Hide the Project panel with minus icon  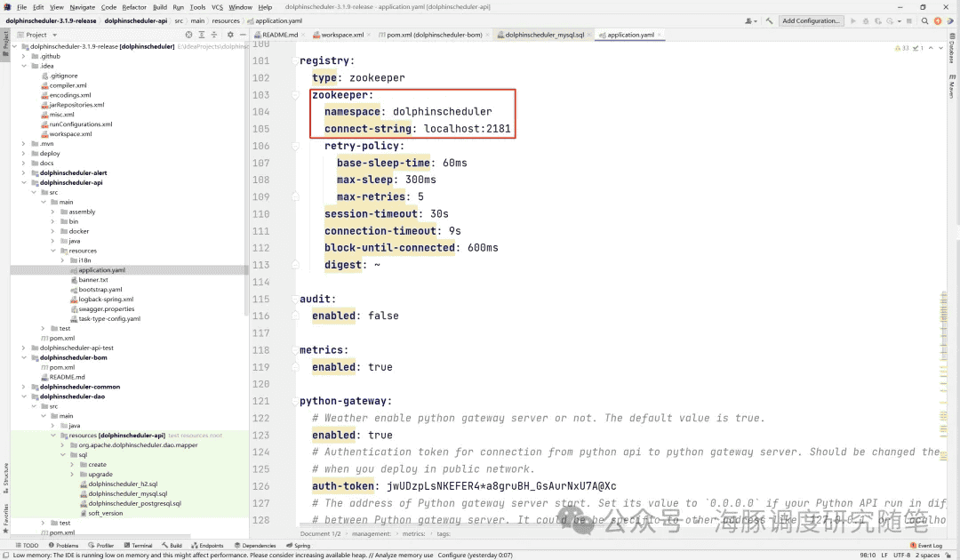click(x=242, y=35)
